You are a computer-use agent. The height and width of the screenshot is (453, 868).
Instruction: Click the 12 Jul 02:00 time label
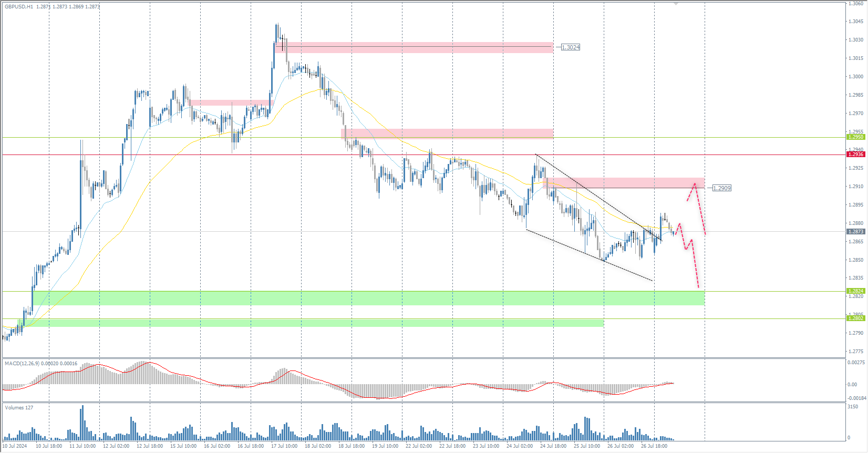[116, 446]
